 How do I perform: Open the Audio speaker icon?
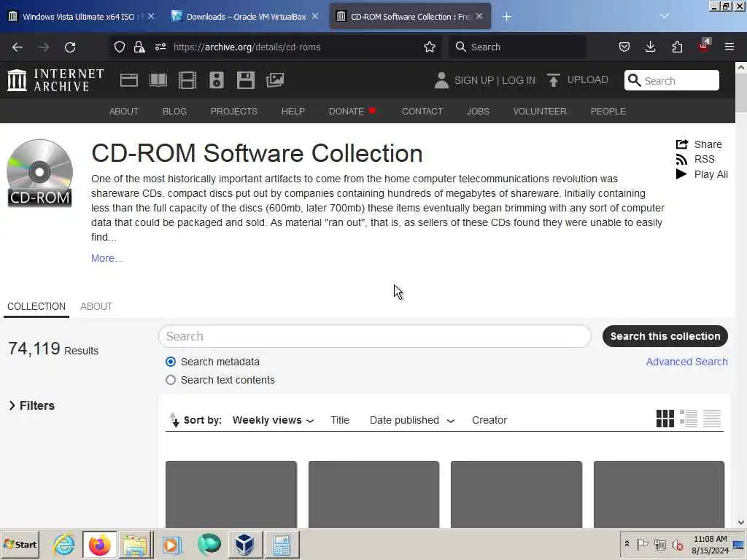coord(216,80)
